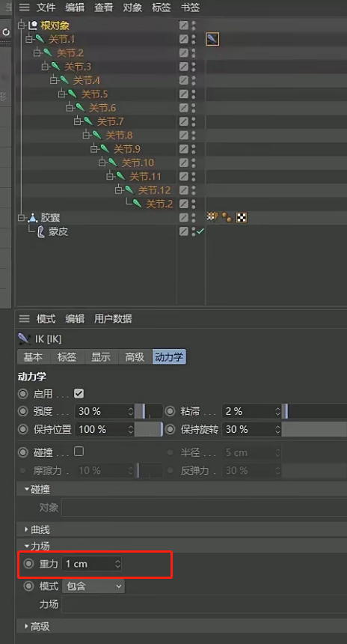The image size is (347, 644).
Task: Switch to the 基本 tab
Action: point(33,357)
